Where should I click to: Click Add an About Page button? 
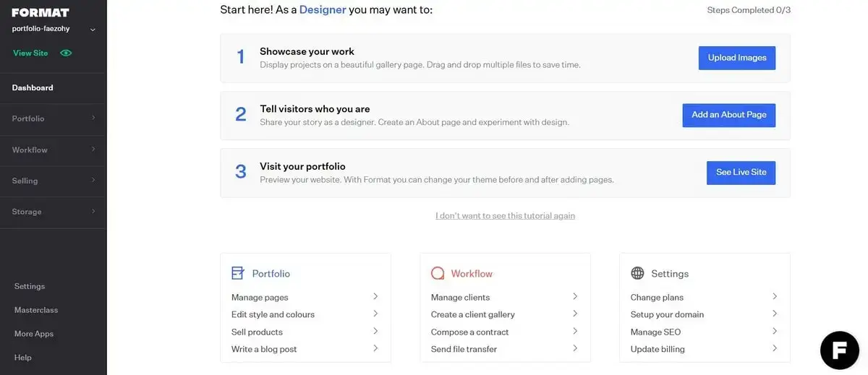pos(729,115)
